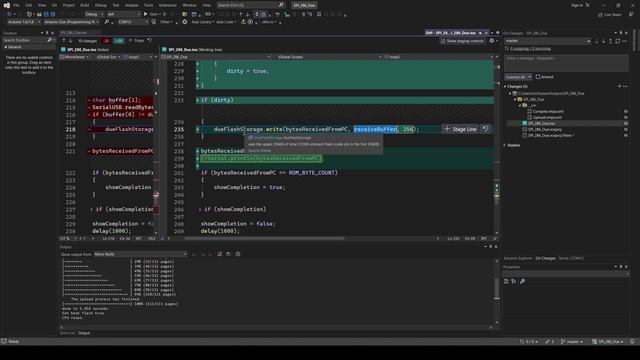Image resolution: width=640 pixels, height=360 pixels.
Task: Click the output settings gear icon
Action: tap(238, 254)
